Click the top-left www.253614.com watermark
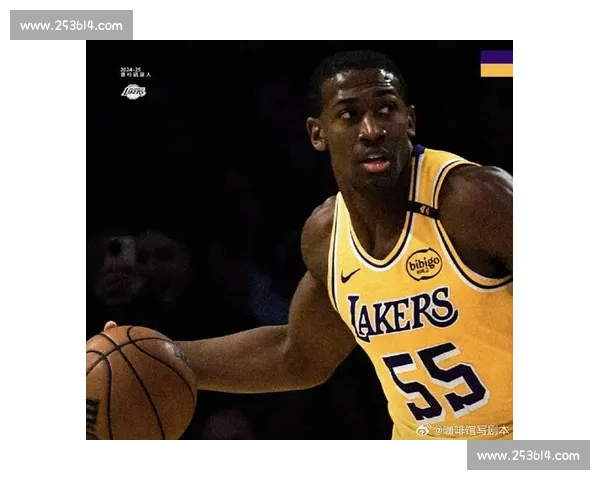Screen dimensions: 600x480 coord(71,25)
